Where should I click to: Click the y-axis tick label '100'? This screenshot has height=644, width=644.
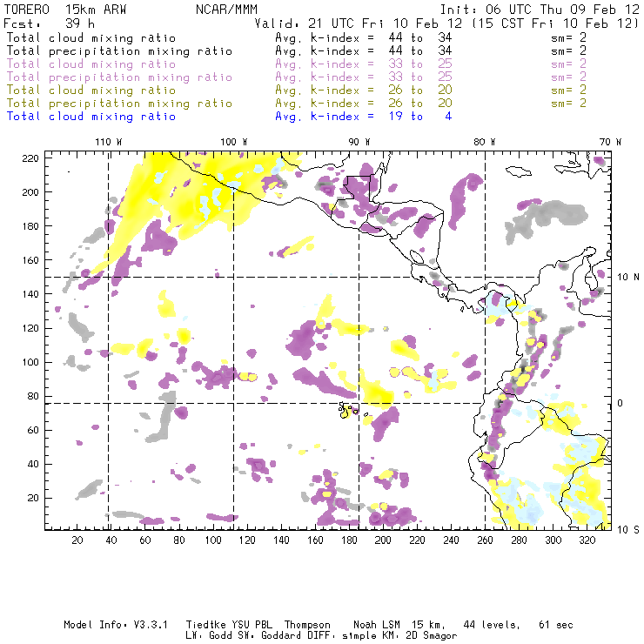[x=30, y=362]
